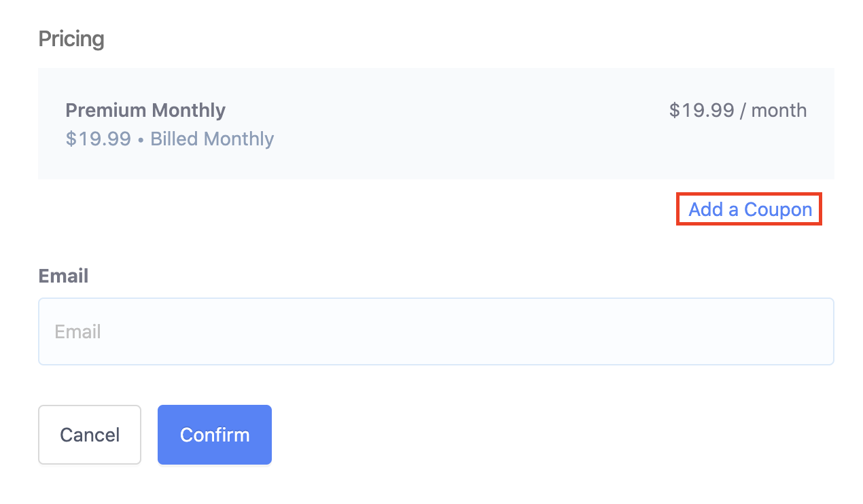This screenshot has width=863, height=504.
Task: Click the $19.99 amount beside Billed Monthly
Action: [99, 139]
